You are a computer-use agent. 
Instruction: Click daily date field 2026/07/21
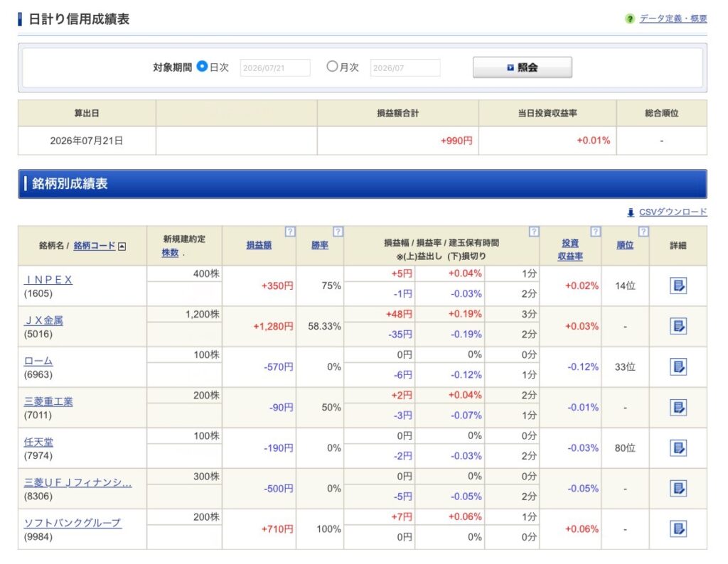coord(275,67)
